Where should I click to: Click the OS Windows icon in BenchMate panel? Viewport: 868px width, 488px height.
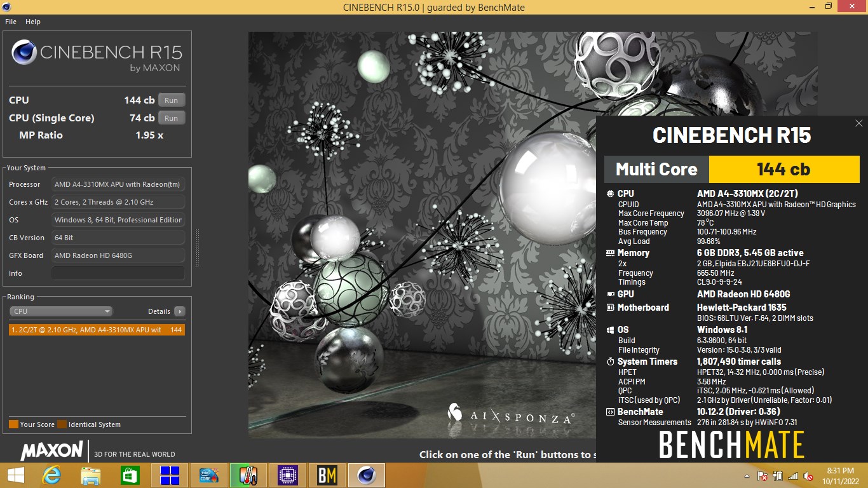pyautogui.click(x=610, y=330)
